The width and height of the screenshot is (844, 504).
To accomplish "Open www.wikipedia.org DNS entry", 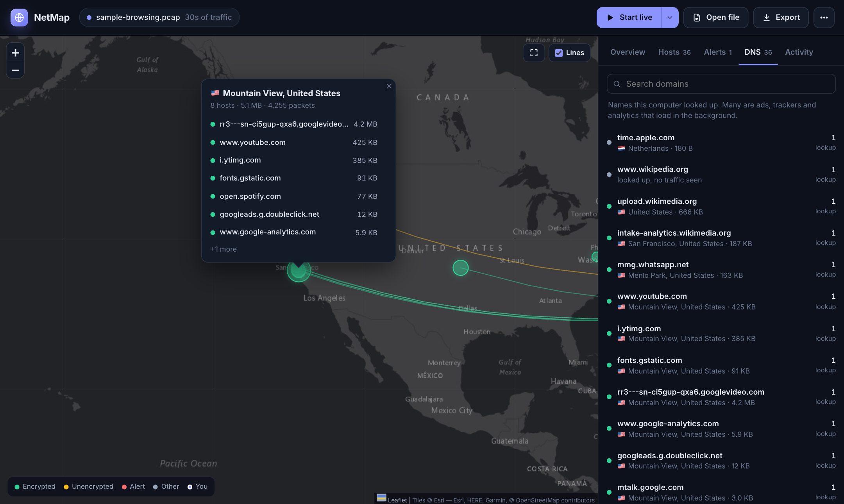I will pos(721,174).
